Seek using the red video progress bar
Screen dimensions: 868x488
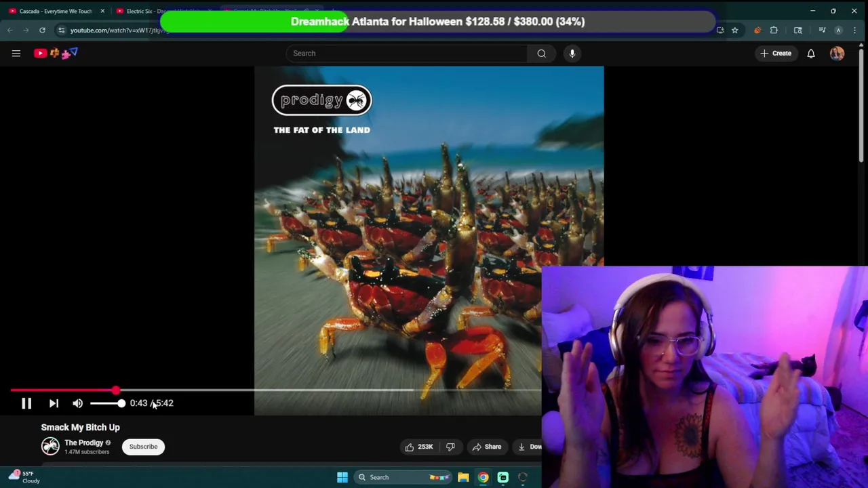coord(276,390)
